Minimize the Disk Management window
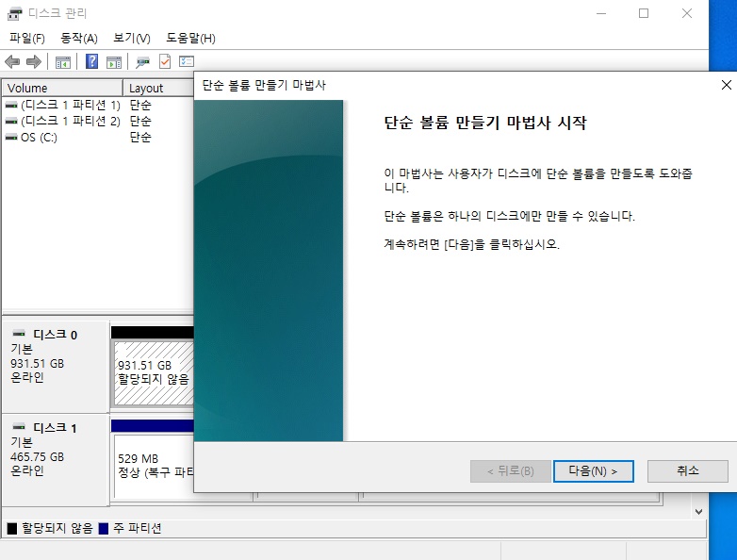The image size is (737, 560). point(601,13)
